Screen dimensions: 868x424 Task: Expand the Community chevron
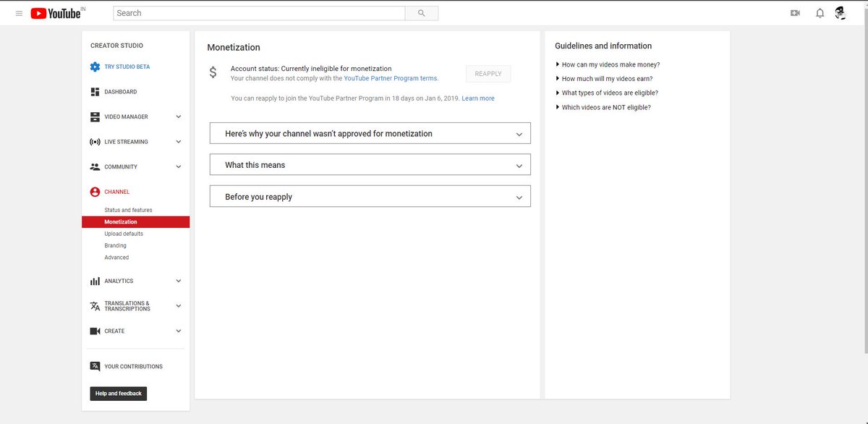point(179,166)
